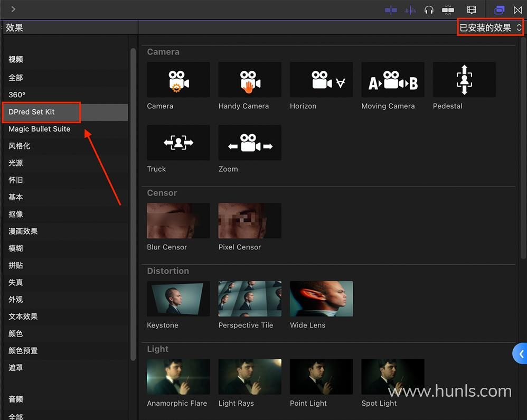This screenshot has height=420, width=527.
Task: Click the chevron arrow at top left
Action: click(13, 9)
